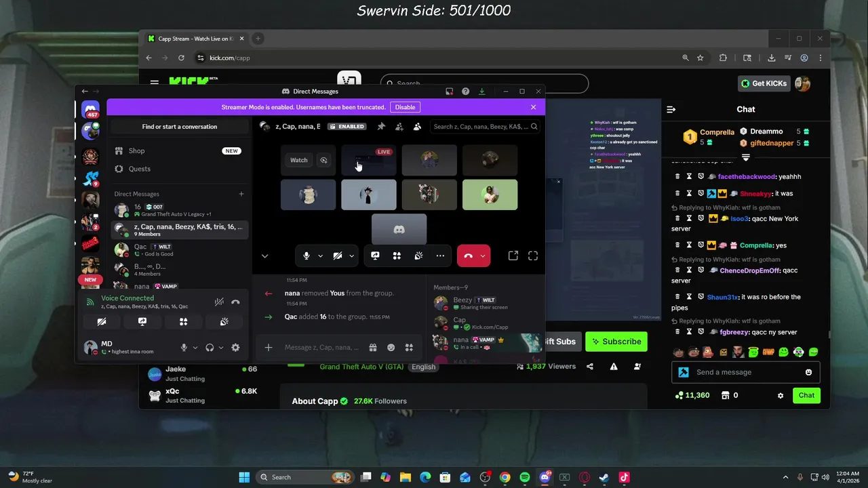The image size is (868, 488).
Task: Expand Kick chat leaderboard chevron
Action: 746,157
